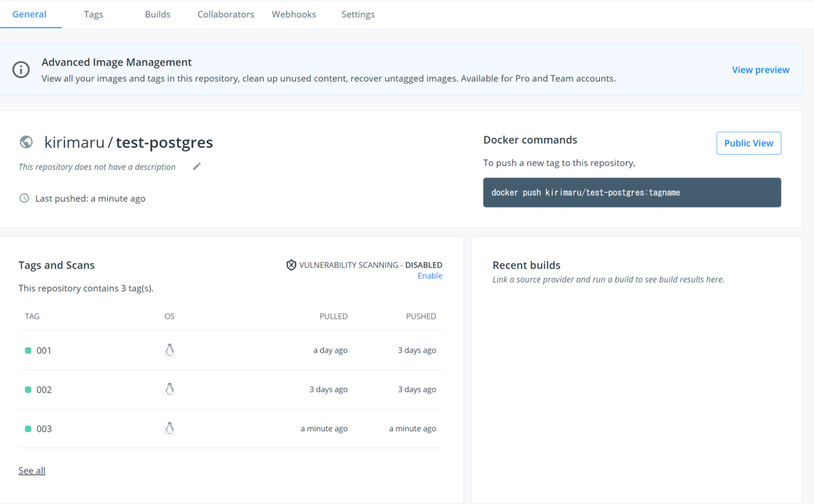Image resolution: width=814 pixels, height=504 pixels.
Task: Click pulled 'a minute ago' value for 003
Action: [x=324, y=429]
